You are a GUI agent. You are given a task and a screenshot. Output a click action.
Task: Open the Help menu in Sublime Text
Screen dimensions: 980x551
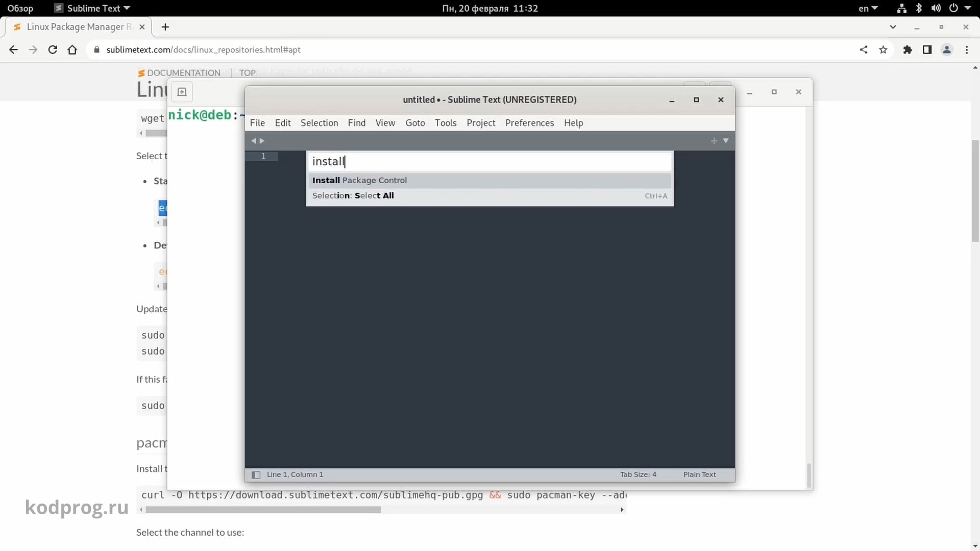573,123
